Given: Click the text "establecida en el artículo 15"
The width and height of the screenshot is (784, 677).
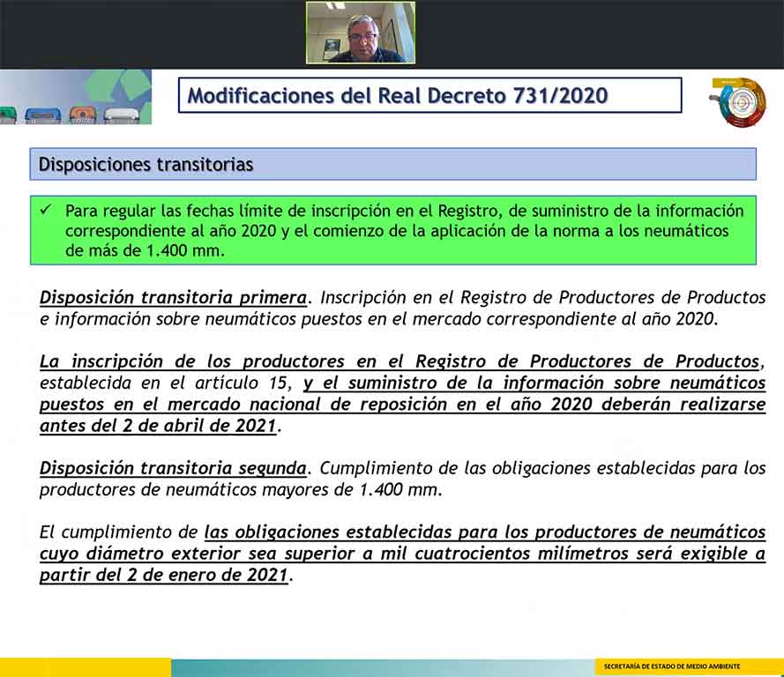Looking at the screenshot, I should [x=165, y=383].
